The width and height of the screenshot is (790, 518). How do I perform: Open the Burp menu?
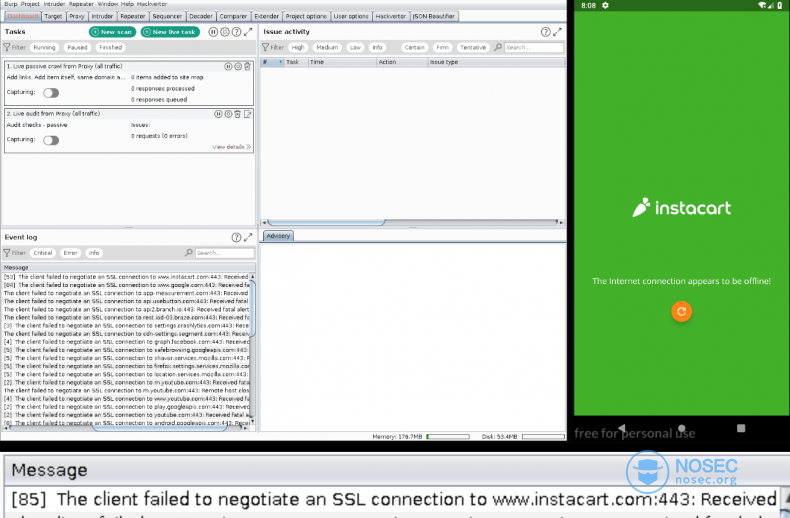pos(11,4)
